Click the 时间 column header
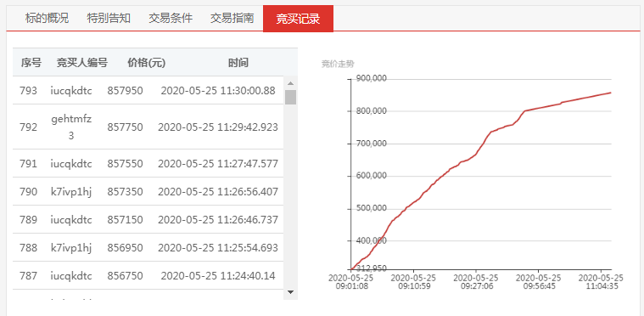The height and width of the screenshot is (316, 644). 238,63
